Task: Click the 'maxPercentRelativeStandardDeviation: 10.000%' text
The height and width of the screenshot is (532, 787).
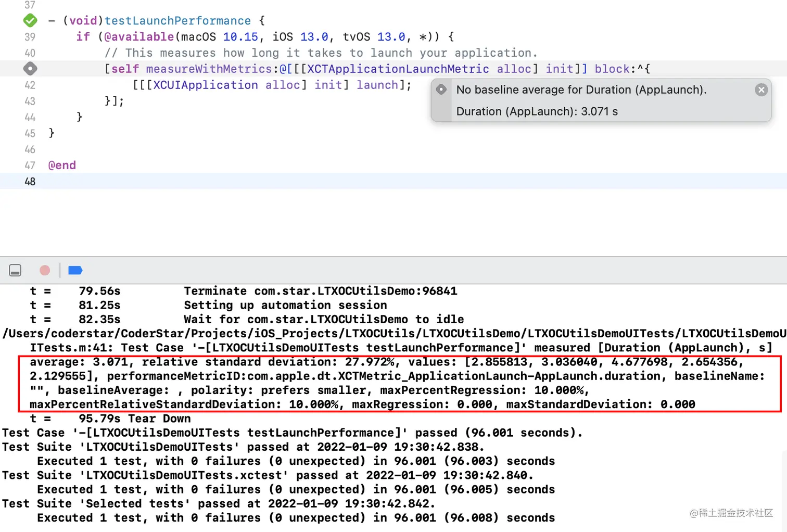Action: [x=184, y=404]
